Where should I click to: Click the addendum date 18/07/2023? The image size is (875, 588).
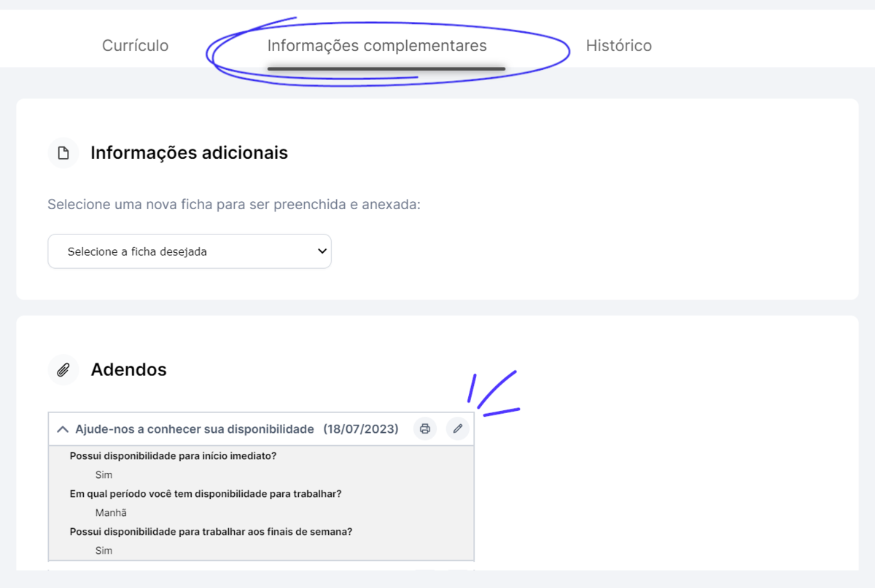(361, 429)
